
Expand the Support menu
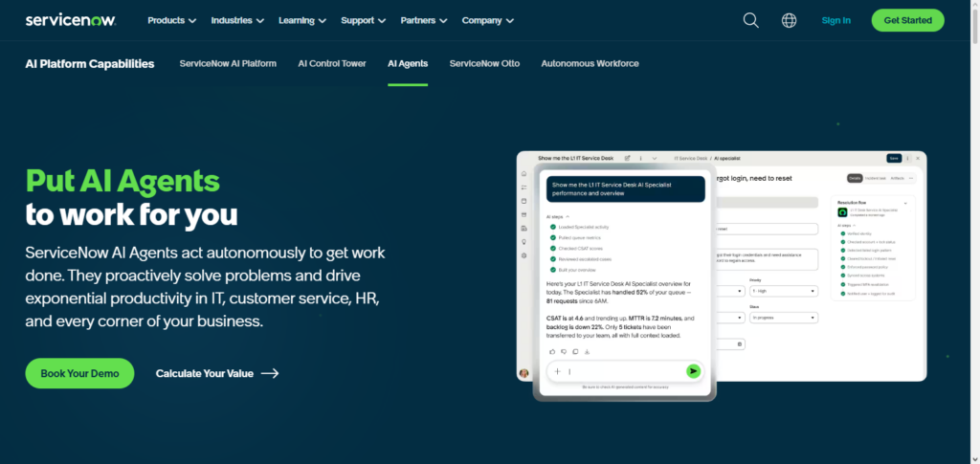[x=363, y=21]
